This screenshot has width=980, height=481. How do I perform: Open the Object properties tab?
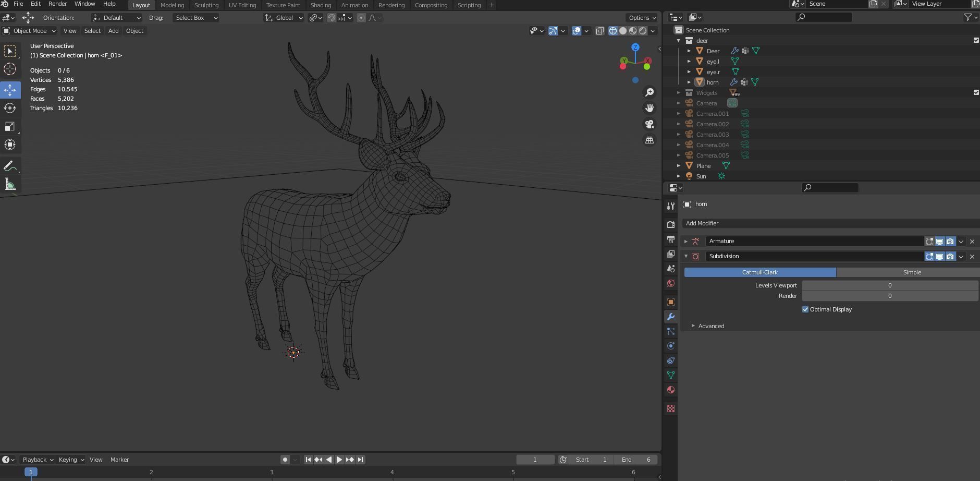[x=671, y=302]
